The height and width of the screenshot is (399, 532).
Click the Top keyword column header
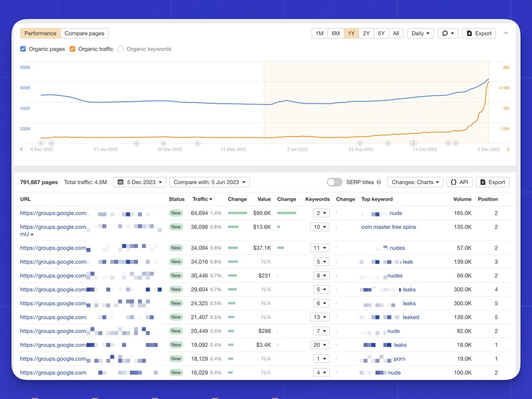pyautogui.click(x=377, y=199)
